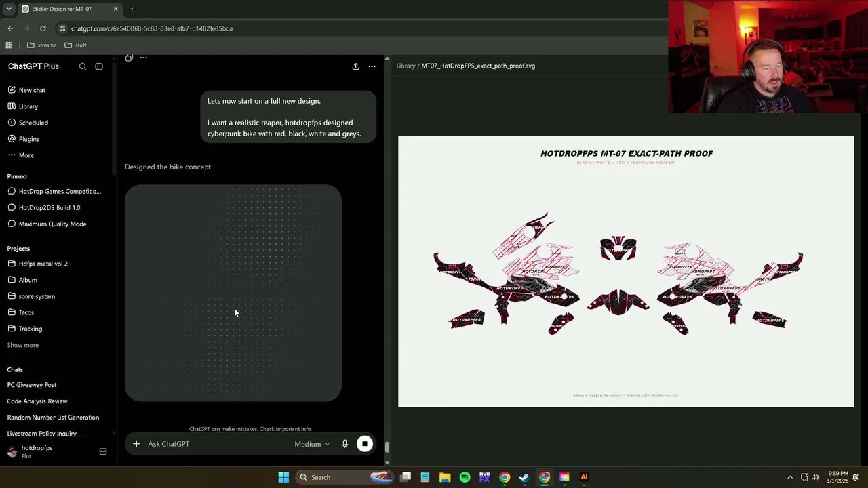Reload the current page

[x=43, y=28]
